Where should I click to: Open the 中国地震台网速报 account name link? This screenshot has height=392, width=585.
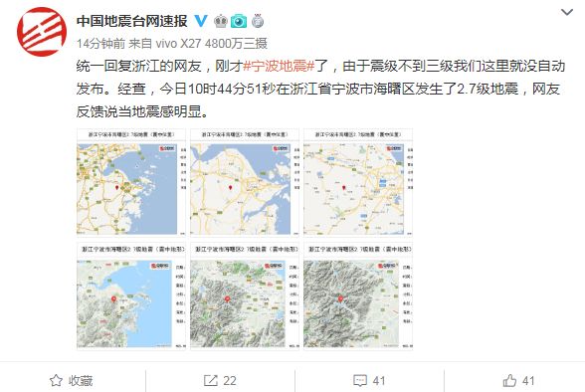pos(132,21)
